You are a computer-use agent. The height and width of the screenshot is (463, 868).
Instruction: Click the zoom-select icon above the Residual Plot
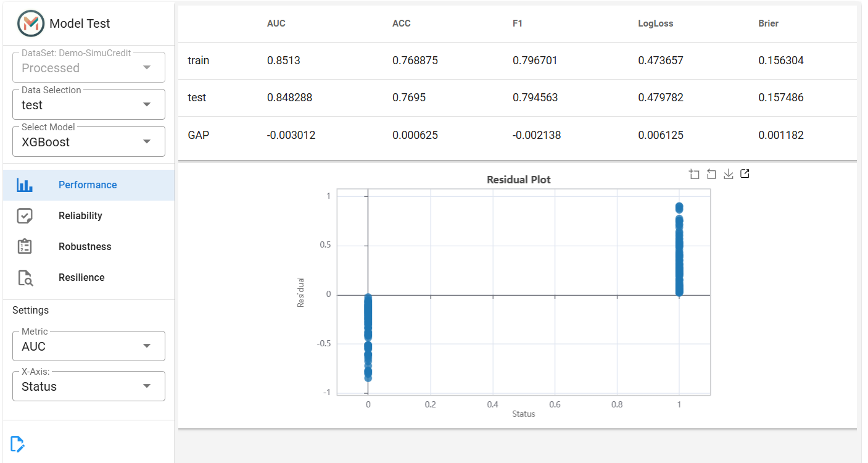[694, 174]
